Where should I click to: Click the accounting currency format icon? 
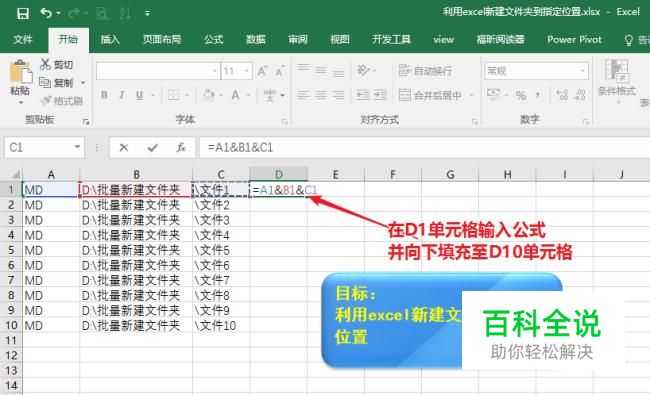(493, 95)
